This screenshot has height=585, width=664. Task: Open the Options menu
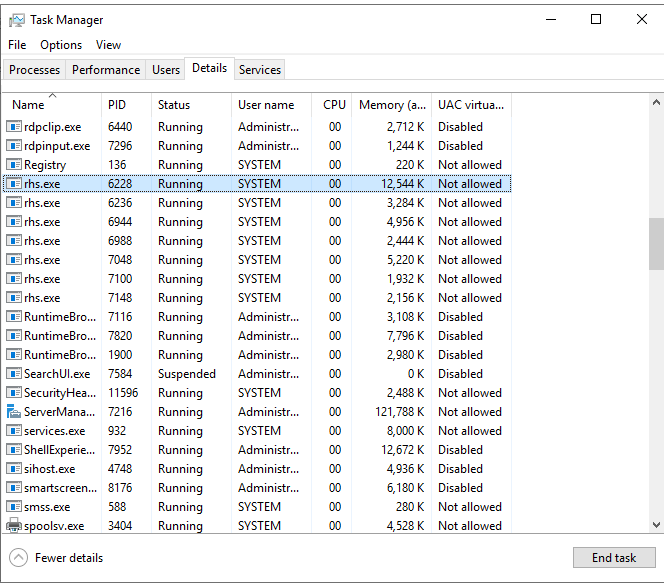[61, 45]
